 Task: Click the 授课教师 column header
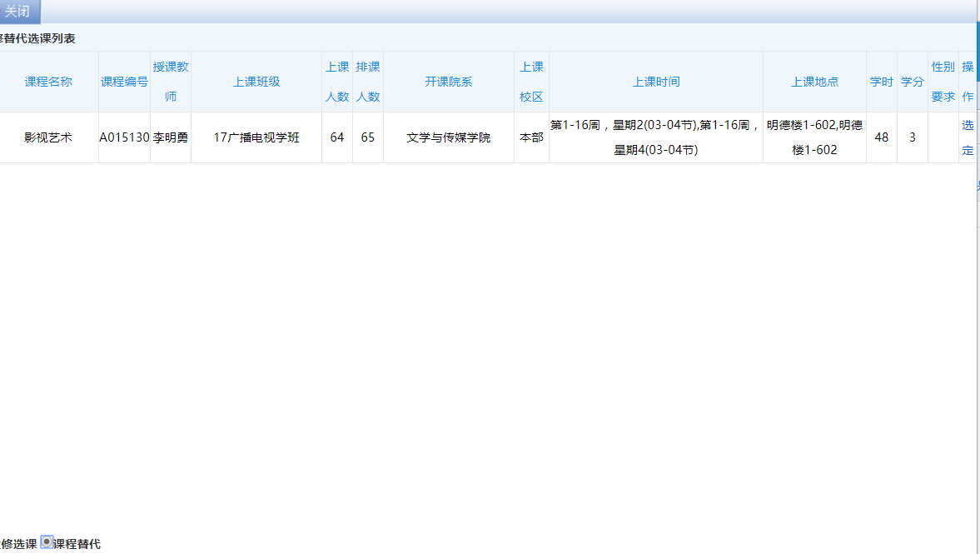pos(171,82)
